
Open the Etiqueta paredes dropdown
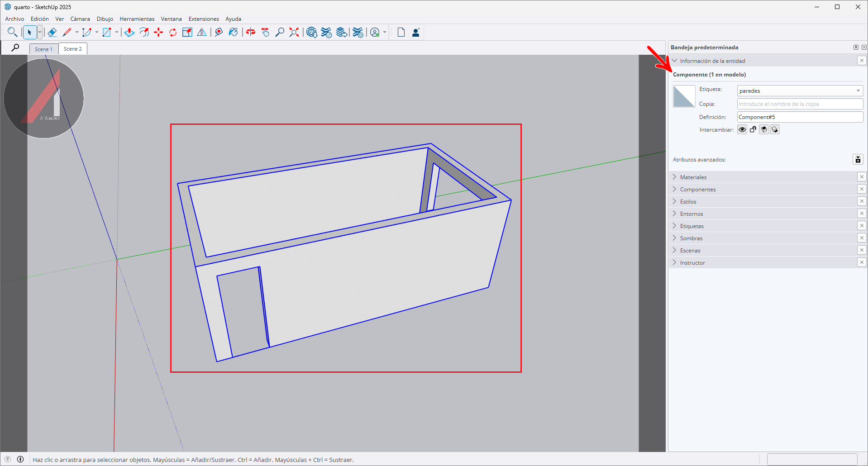(x=800, y=90)
